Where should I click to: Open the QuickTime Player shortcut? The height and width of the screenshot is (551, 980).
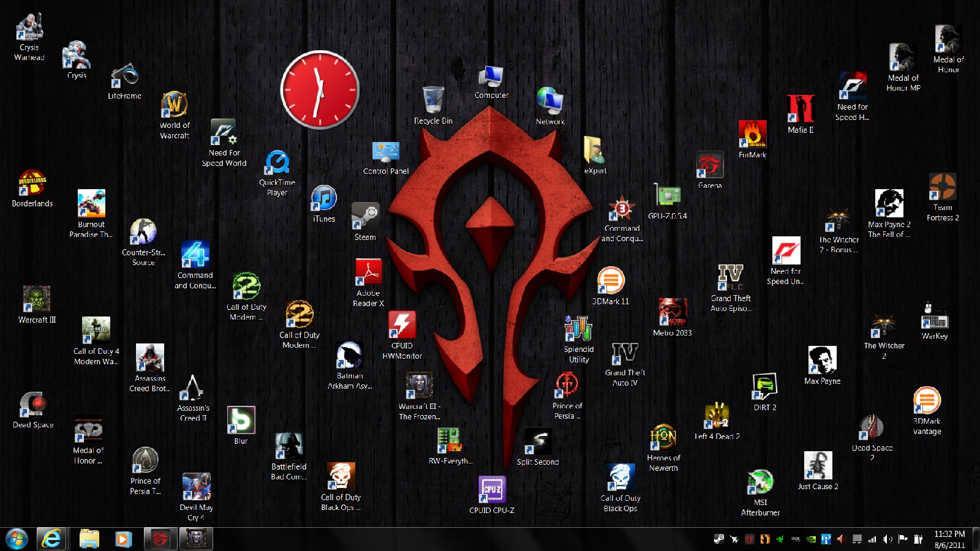(277, 173)
